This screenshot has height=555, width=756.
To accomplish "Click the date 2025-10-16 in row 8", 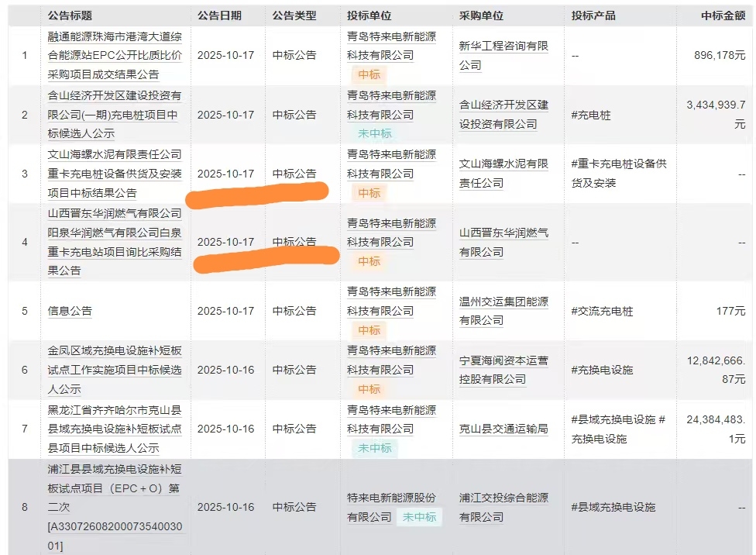I will (x=225, y=507).
